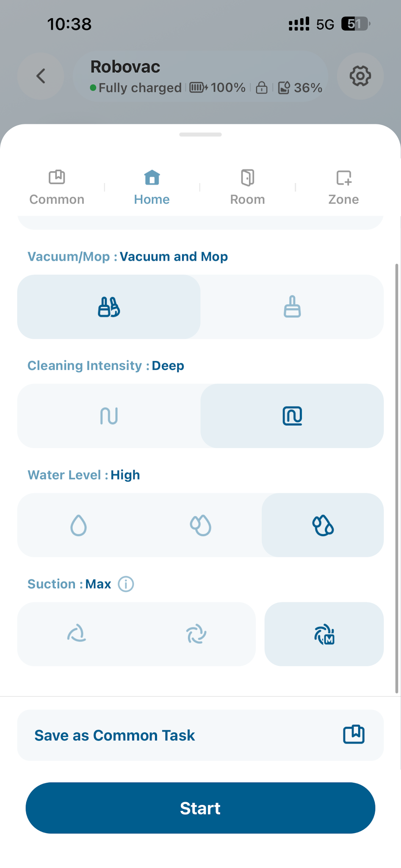Viewport: 401px width, 868px height.
Task: Switch to the Room tab
Action: (247, 187)
